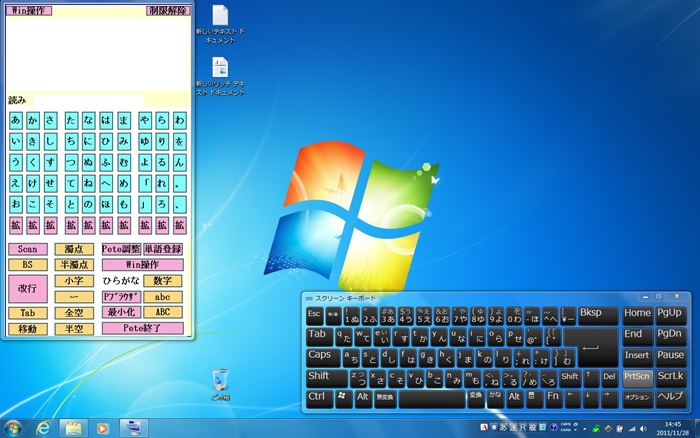Open the volume speaker tray icon

(x=643, y=429)
